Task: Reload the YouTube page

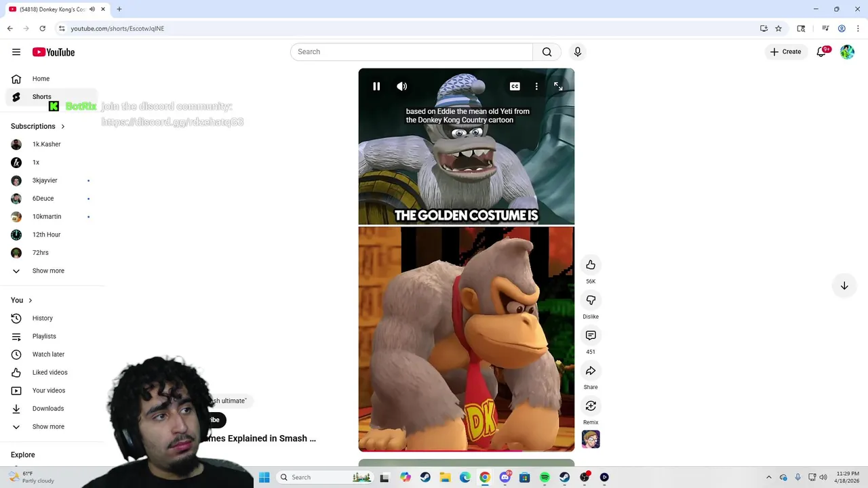Action: click(42, 28)
